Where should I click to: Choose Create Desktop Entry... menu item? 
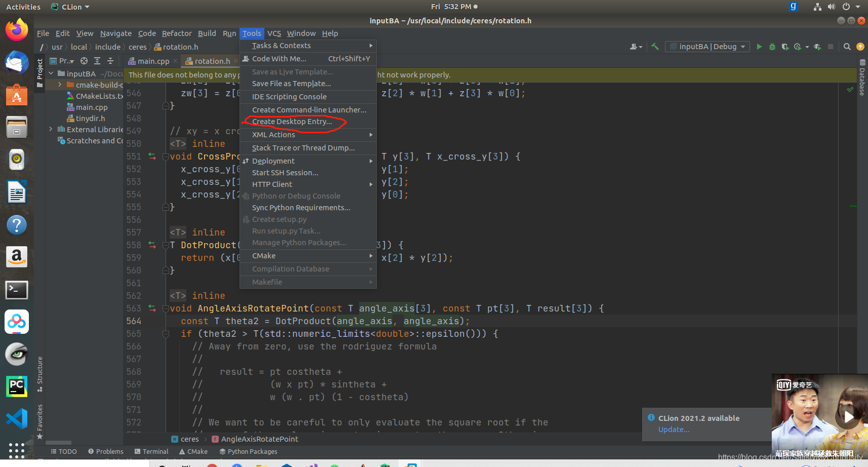coord(308,122)
